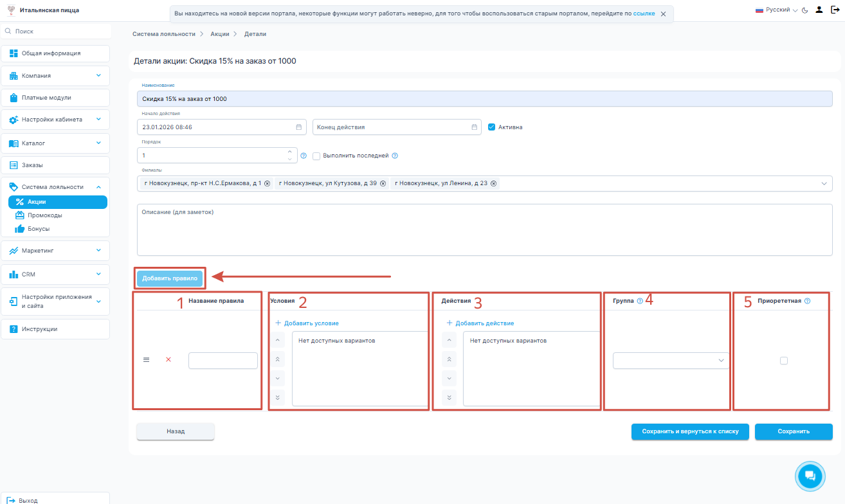Click the Добавить правило button
The width and height of the screenshot is (845, 504).
(x=170, y=278)
